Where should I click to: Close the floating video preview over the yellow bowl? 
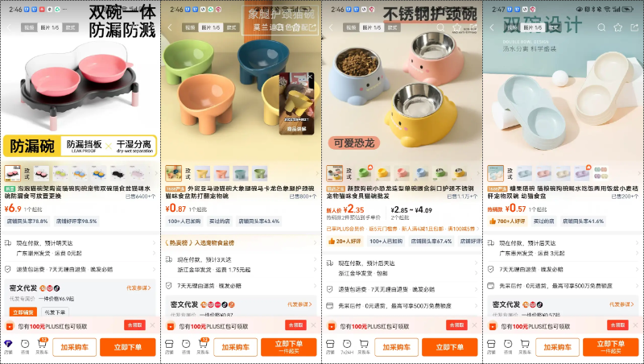click(x=310, y=77)
